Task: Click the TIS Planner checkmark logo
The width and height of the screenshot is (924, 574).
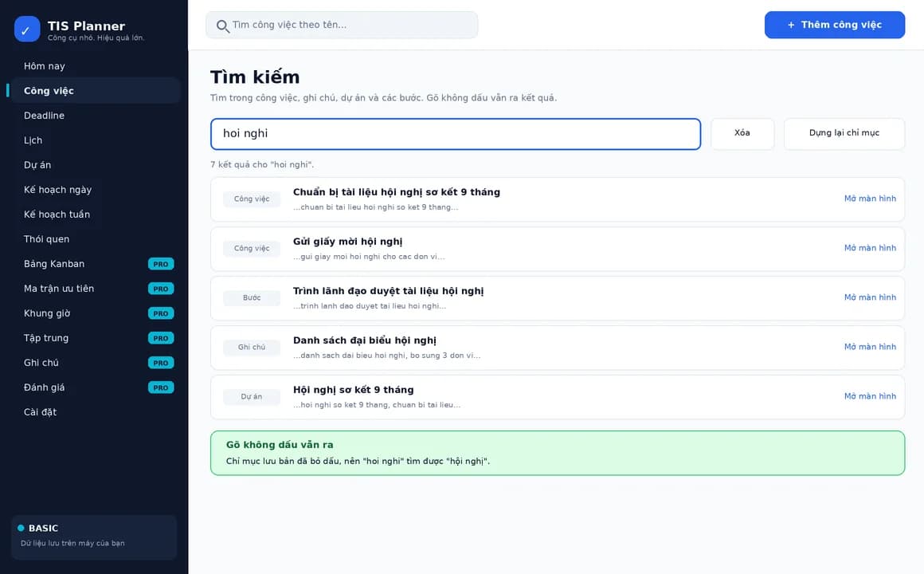Action: pos(26,29)
